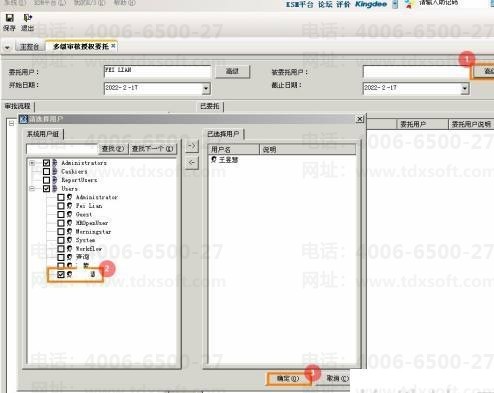The width and height of the screenshot is (494, 393).
Task: Click the 被委托用户 input field
Action: (x=416, y=72)
